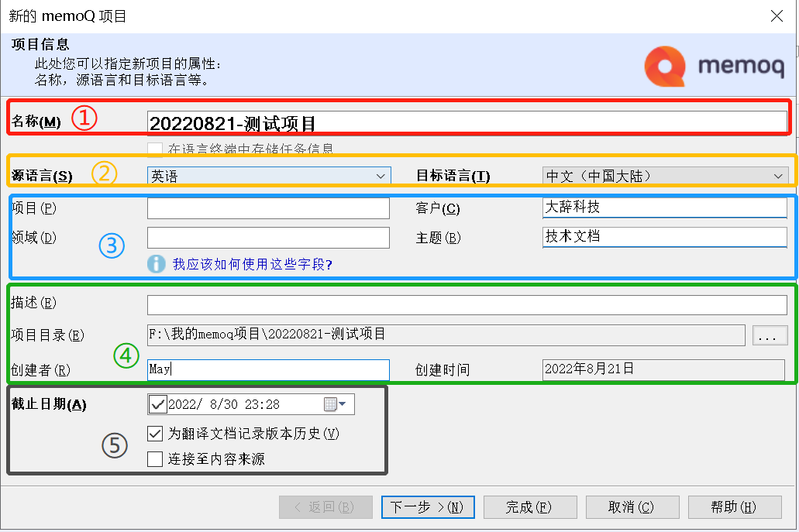Click the 创建者 field containing May
Image resolution: width=799 pixels, height=532 pixels.
pos(269,369)
